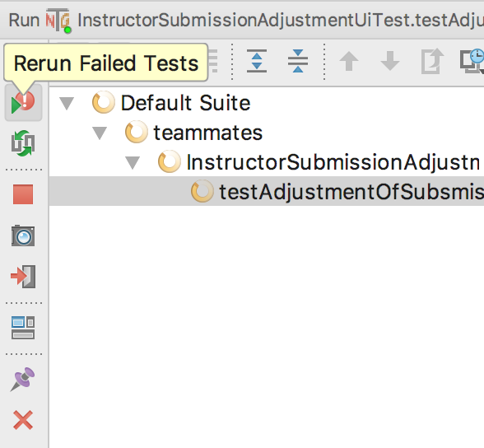Toggle the Pin Tab pushpin icon
This screenshot has height=448, width=484.
tap(23, 379)
